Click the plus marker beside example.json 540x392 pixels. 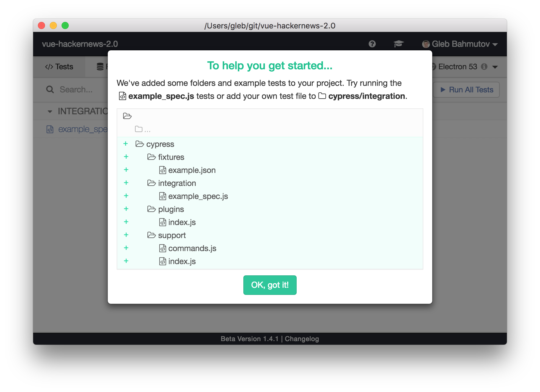tap(126, 170)
